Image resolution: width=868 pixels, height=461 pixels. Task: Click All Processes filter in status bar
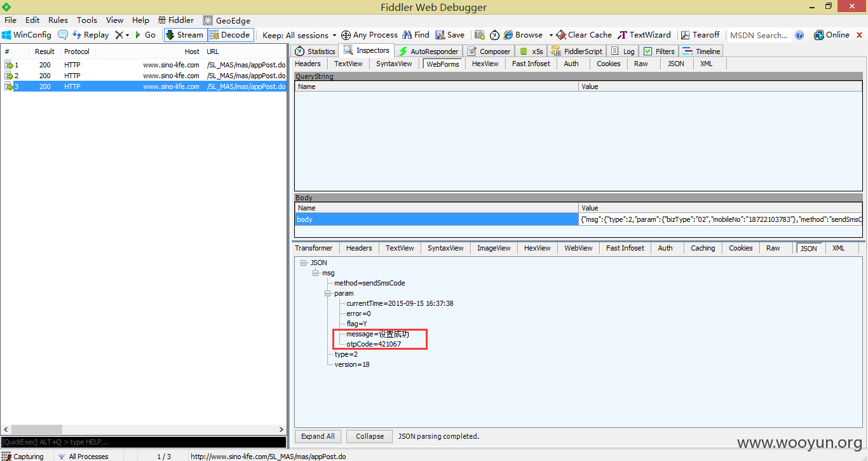(83, 456)
